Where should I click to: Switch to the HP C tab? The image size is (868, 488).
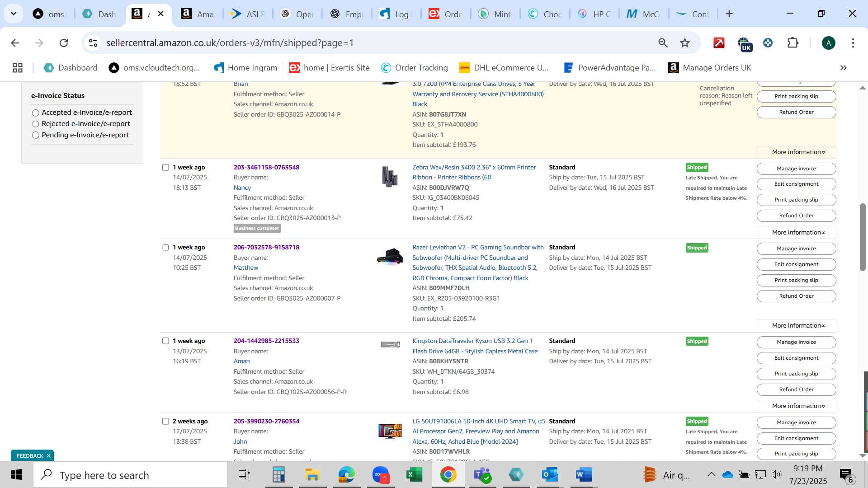tap(594, 14)
